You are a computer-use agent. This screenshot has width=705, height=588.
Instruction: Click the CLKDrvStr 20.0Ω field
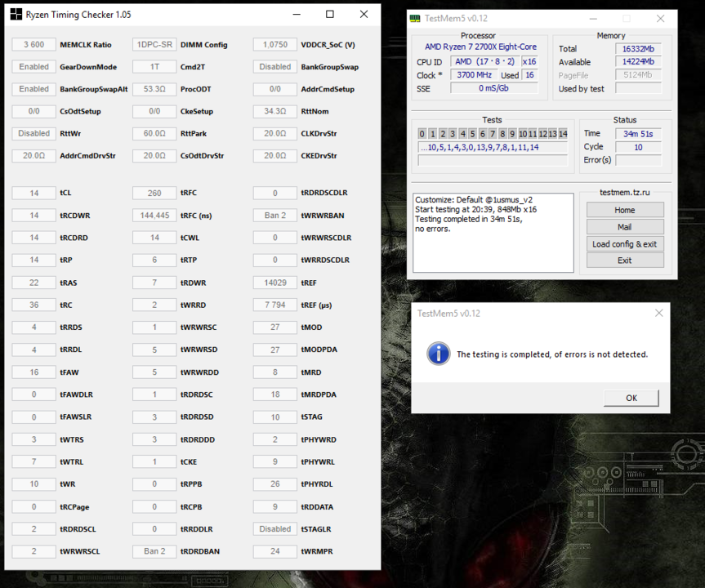(x=275, y=133)
